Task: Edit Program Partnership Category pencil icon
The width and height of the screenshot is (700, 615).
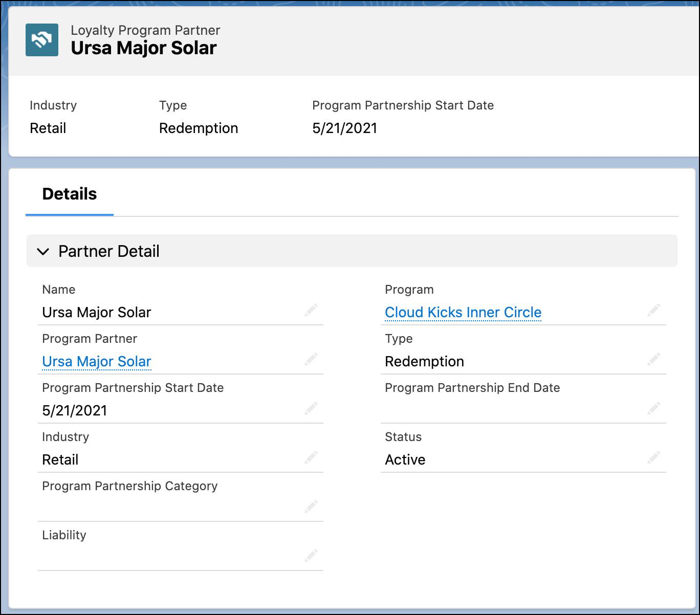Action: (x=311, y=507)
